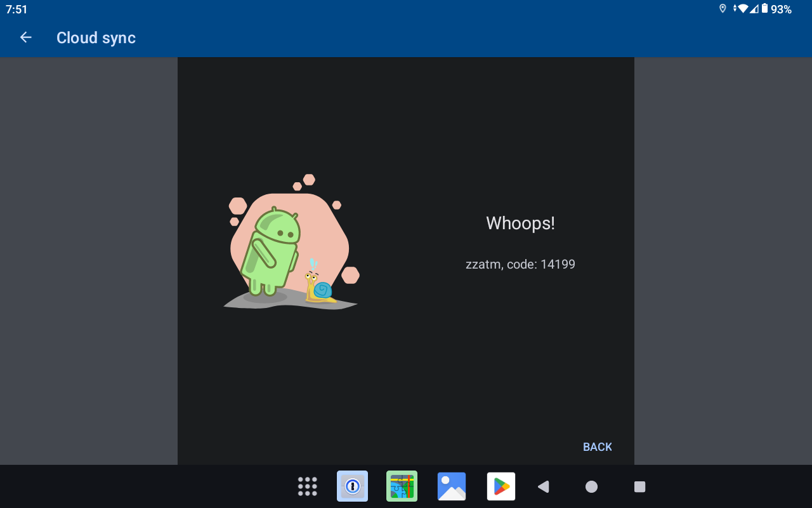
Task: Tap the 7:51 clock in status bar
Action: coord(17,10)
